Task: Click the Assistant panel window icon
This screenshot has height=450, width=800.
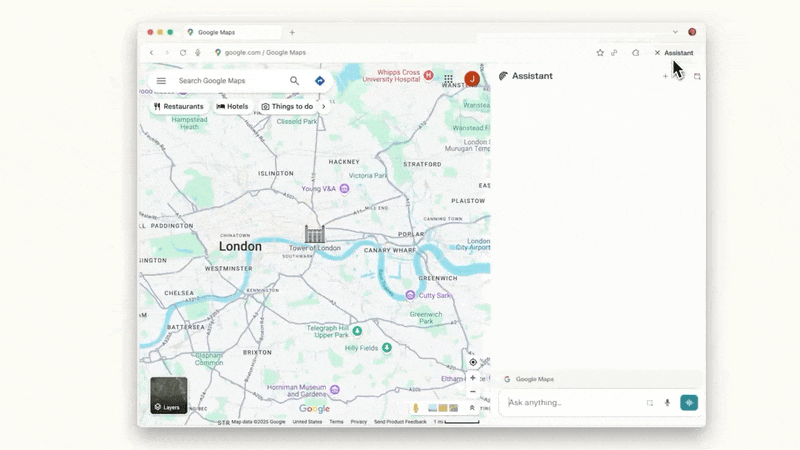Action: pyautogui.click(x=697, y=76)
